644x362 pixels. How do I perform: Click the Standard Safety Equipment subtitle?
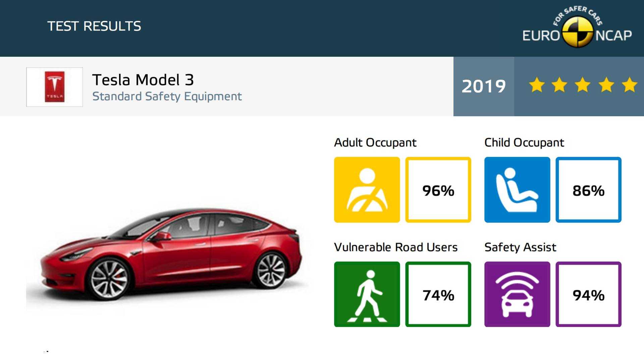167,97
